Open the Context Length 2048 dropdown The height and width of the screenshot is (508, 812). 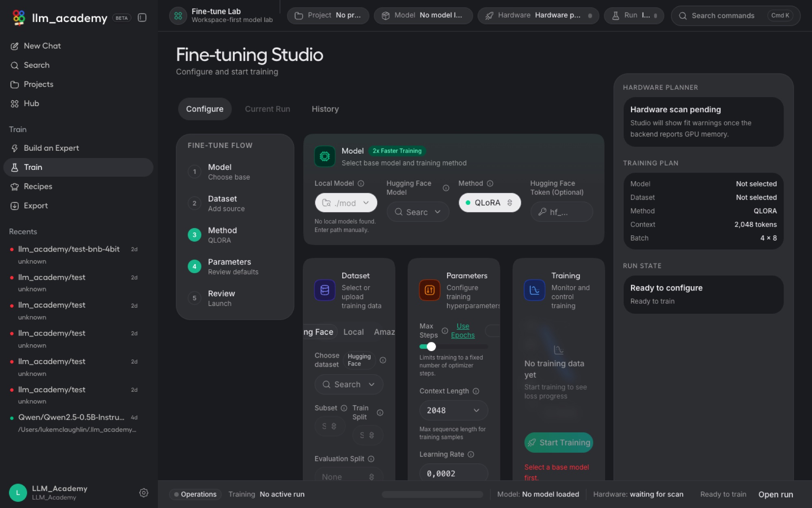(454, 410)
